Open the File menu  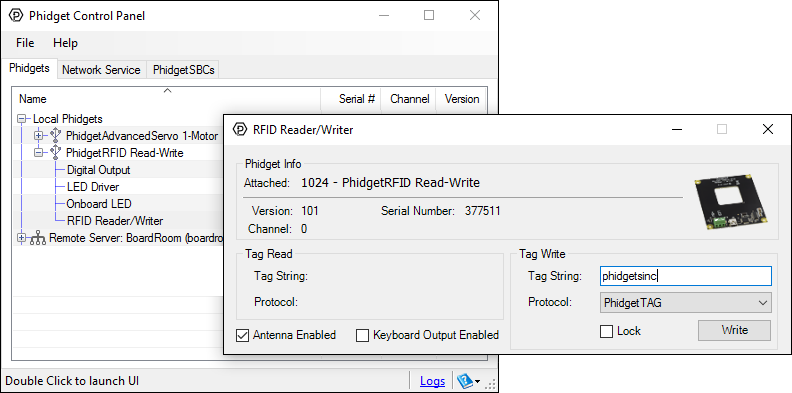(x=25, y=43)
